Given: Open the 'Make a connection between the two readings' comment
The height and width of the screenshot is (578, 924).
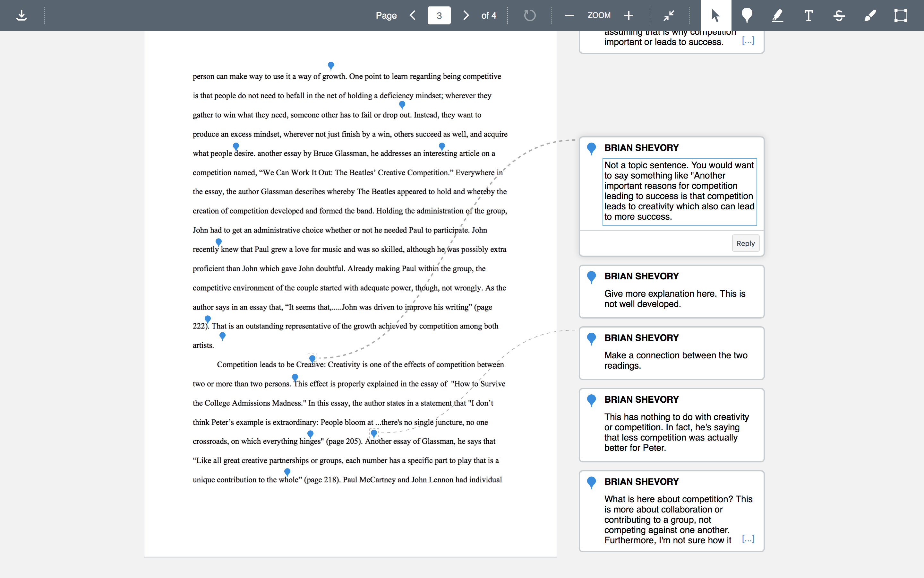Looking at the screenshot, I should [672, 353].
